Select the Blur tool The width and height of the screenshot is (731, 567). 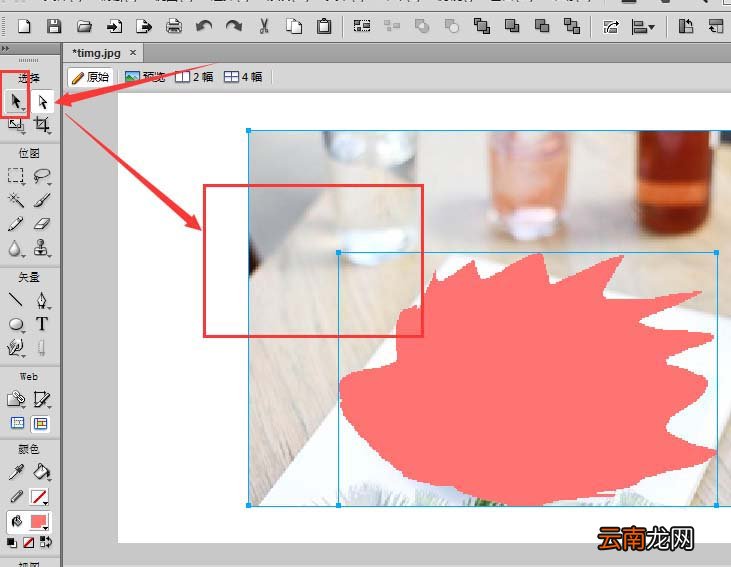[15, 248]
